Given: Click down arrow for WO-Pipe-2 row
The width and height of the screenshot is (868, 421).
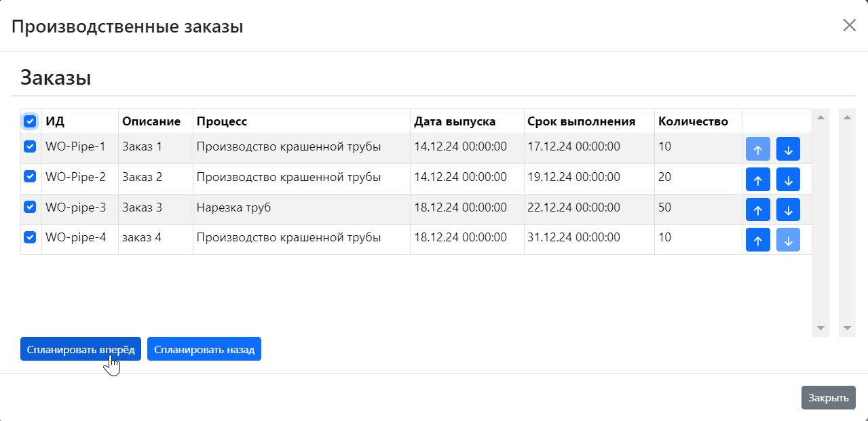Looking at the screenshot, I should [x=788, y=180].
